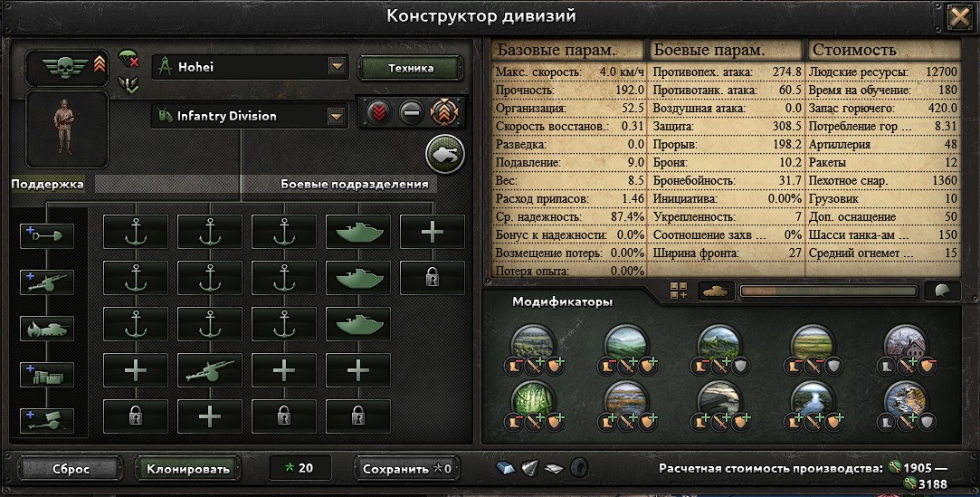Click the skull division insignia icon

(66, 67)
